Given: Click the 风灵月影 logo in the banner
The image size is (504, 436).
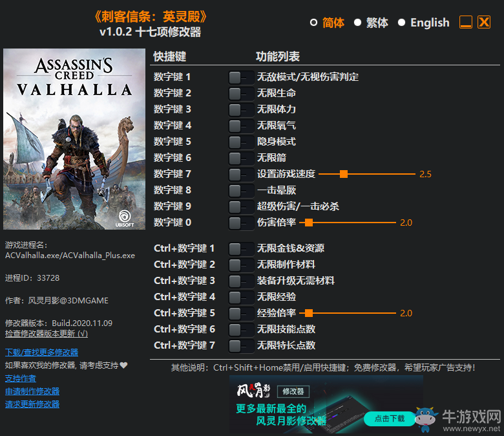Looking at the screenshot, I should point(253,390).
